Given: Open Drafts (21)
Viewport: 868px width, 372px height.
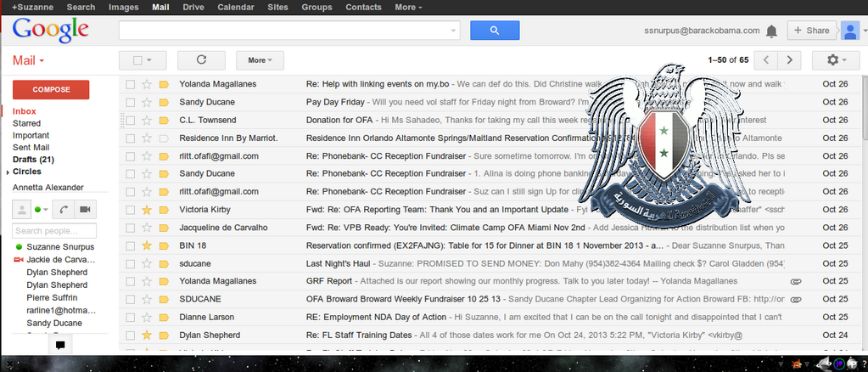Looking at the screenshot, I should [x=33, y=160].
